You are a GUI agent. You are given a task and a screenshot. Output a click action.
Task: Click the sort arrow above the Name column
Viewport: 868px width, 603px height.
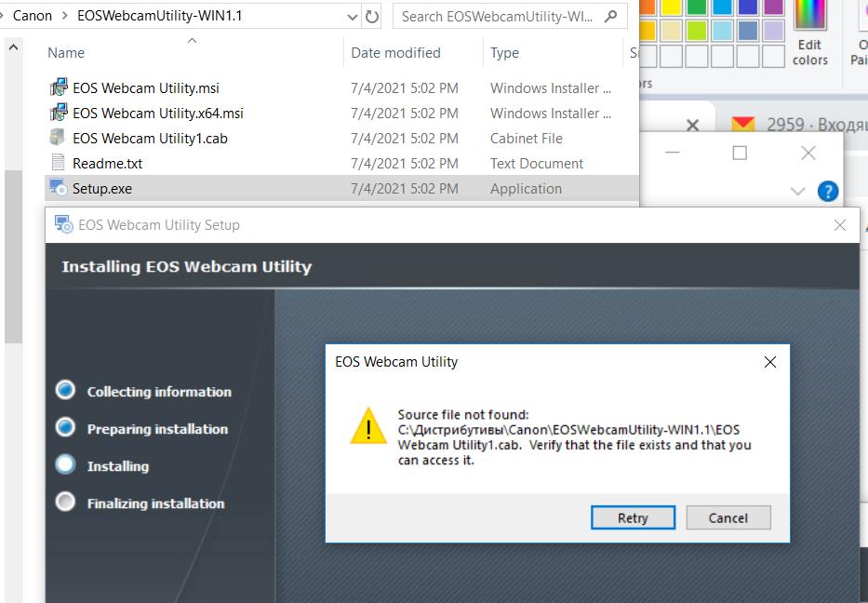point(192,40)
